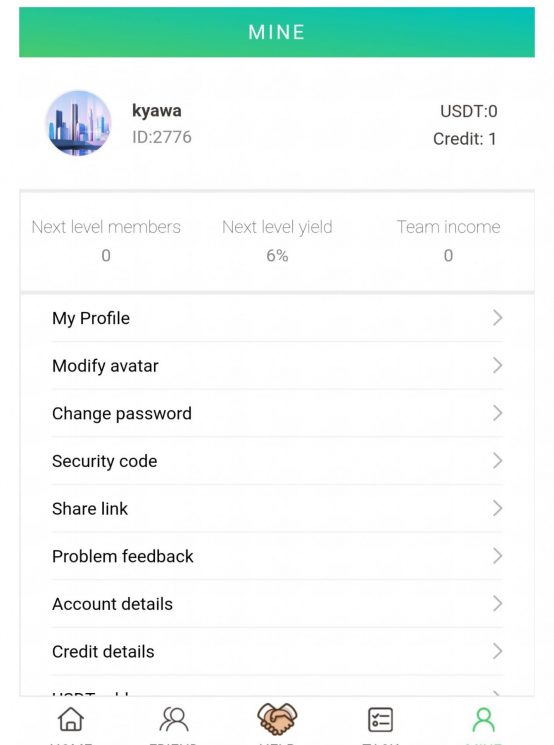This screenshot has width=554, height=745.
Task: Click the Security code row chevron
Action: coord(497,460)
